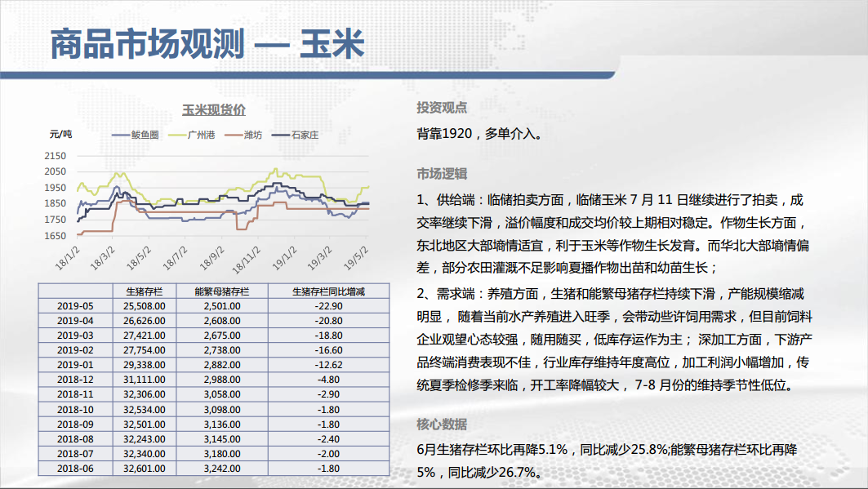Click the 2019-04 row date cell

point(75,321)
